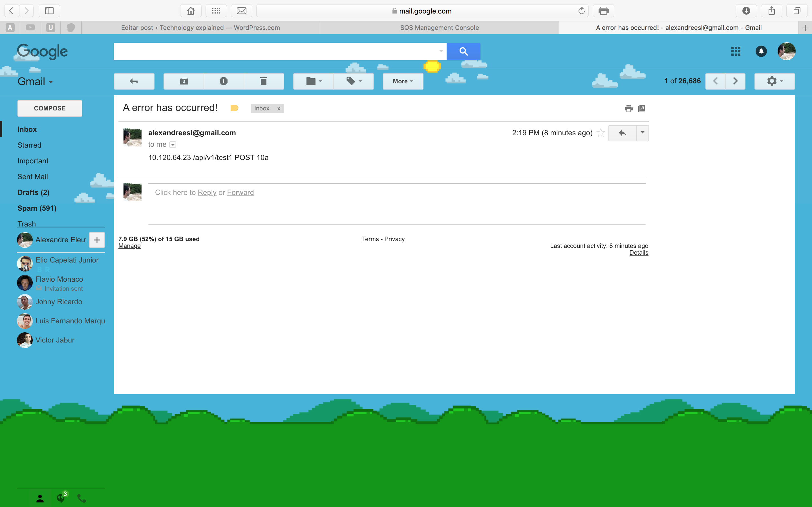Switch to the WordPress Editar post tab
812x507 pixels.
pyautogui.click(x=201, y=28)
